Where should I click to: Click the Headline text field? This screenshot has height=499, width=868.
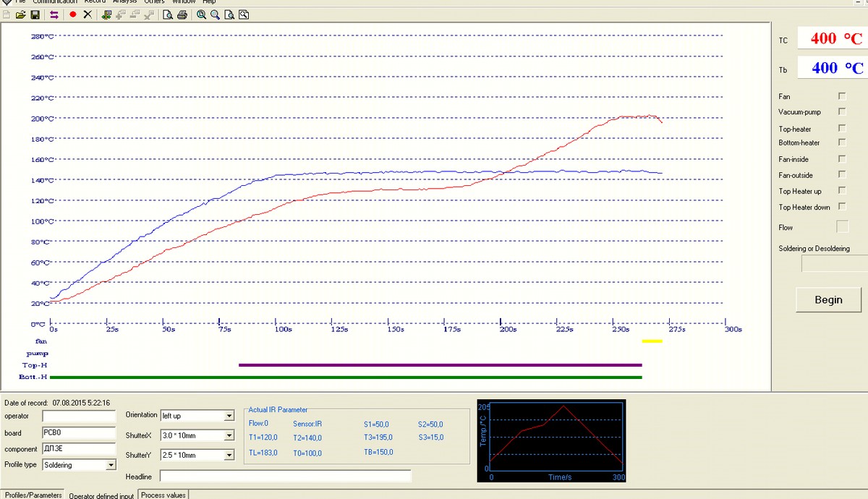pyautogui.click(x=285, y=476)
